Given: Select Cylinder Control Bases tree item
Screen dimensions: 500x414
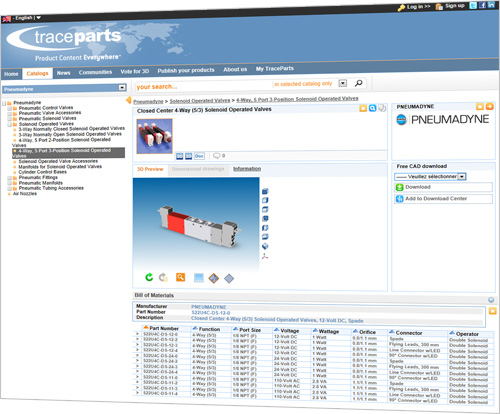Looking at the screenshot, I should point(42,172).
